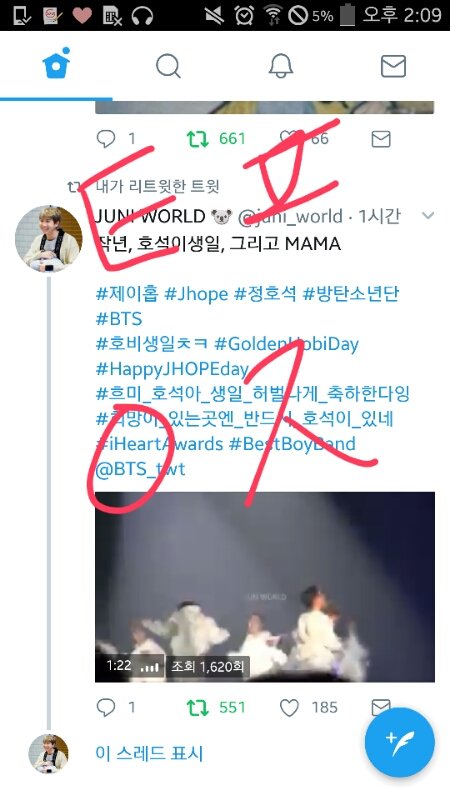The width and height of the screenshot is (450, 800).
Task: Click the #GoldenHobiDay hashtag
Action: (286, 344)
